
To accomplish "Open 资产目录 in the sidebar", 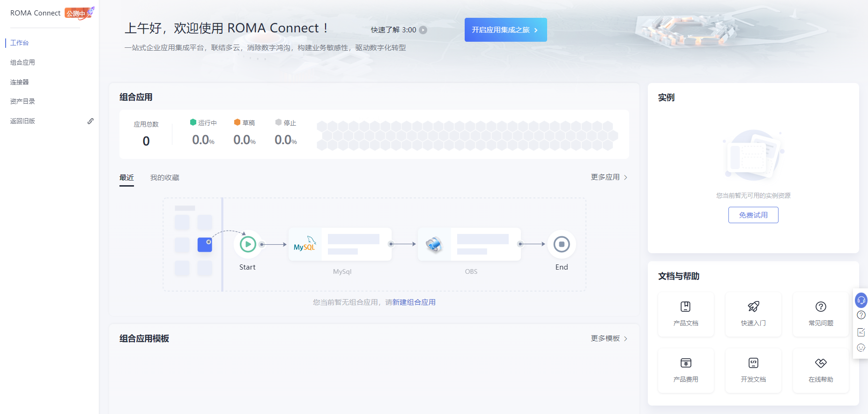I will [x=22, y=101].
